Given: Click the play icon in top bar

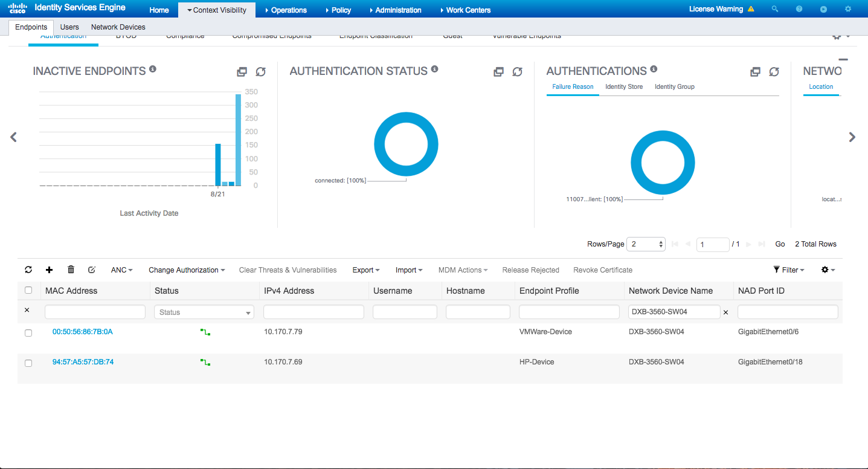Looking at the screenshot, I should coord(823,9).
